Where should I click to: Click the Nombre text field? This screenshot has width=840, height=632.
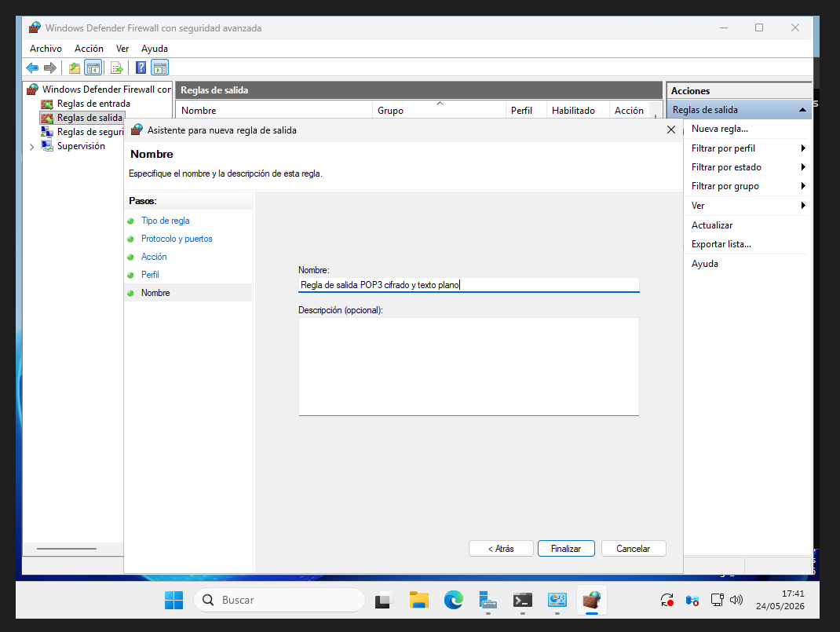[x=469, y=285]
